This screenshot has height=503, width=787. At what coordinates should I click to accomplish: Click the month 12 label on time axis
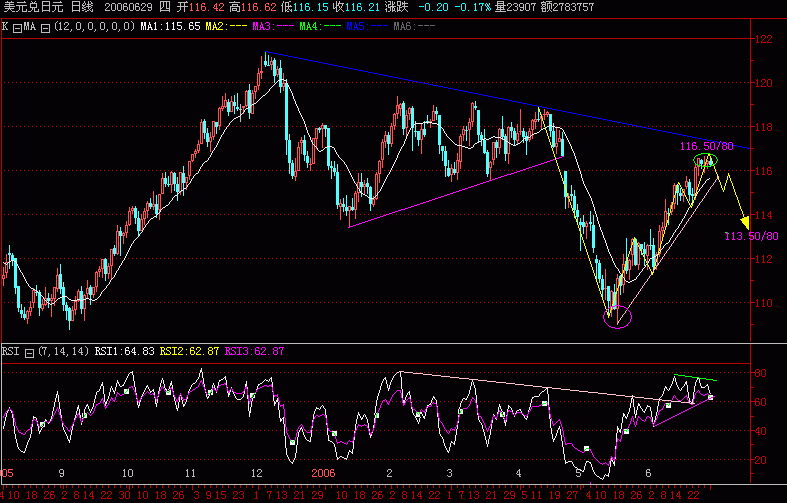click(256, 473)
